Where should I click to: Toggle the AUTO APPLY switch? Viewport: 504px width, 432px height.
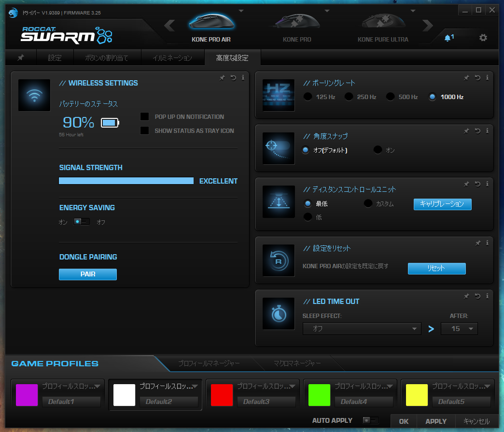tap(370, 420)
